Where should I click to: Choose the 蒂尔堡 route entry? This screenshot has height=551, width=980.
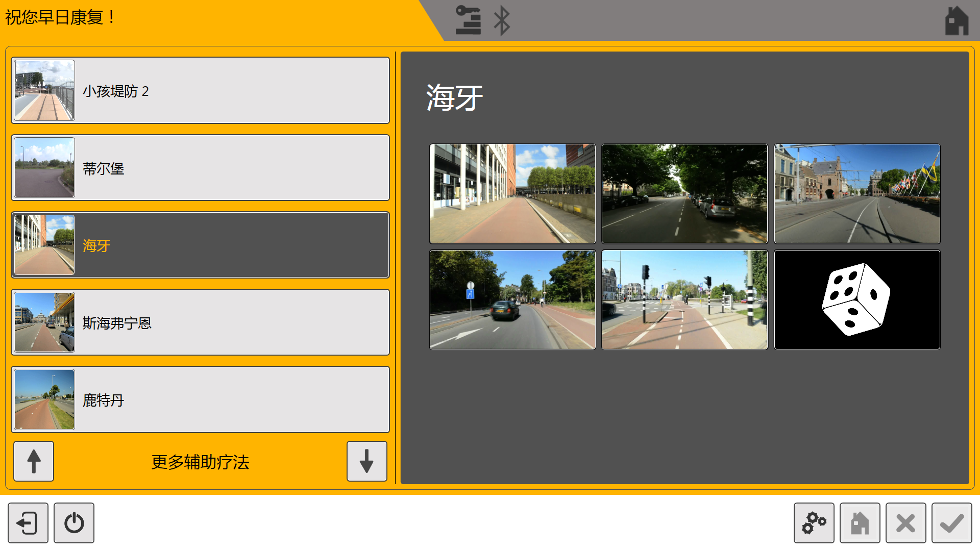click(200, 168)
